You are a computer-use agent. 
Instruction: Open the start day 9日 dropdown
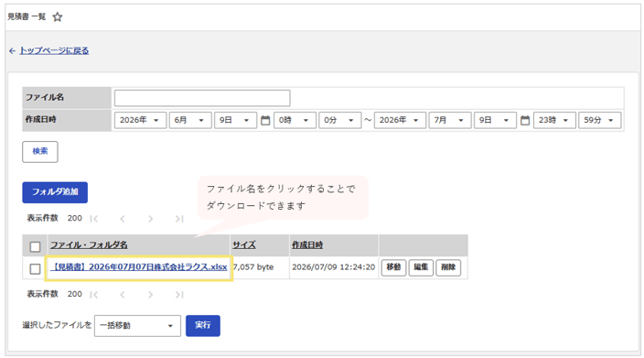(x=235, y=120)
